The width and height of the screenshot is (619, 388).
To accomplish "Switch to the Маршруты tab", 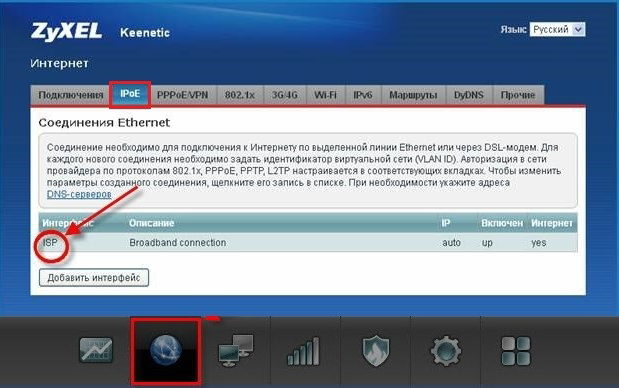I will tap(413, 95).
